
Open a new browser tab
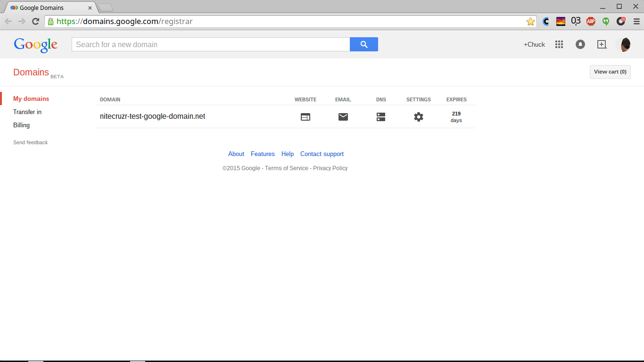pyautogui.click(x=106, y=8)
